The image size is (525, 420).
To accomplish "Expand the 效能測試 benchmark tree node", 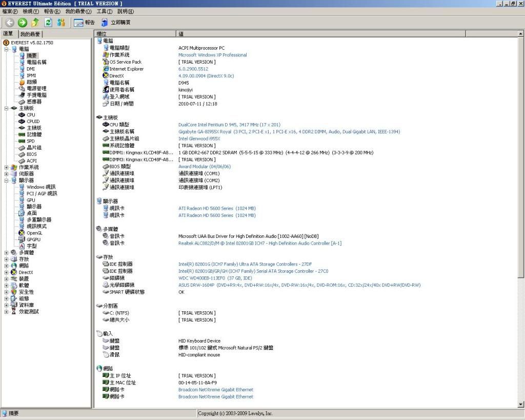I will point(6,311).
